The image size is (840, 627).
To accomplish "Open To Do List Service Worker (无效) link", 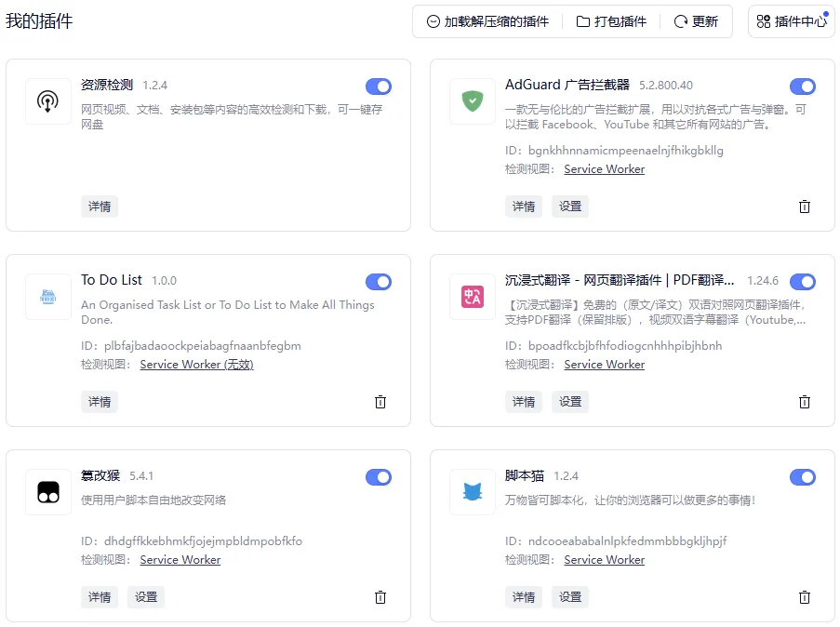I will 196,365.
